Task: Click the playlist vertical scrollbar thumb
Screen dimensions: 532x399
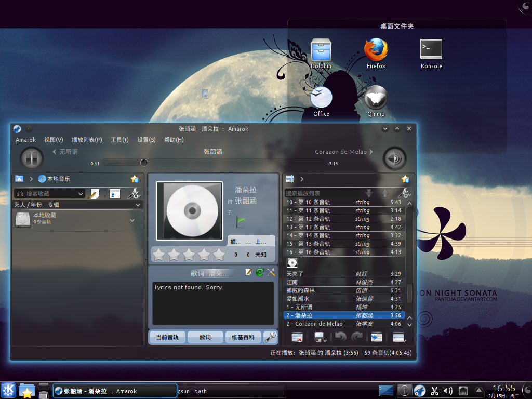Action: pos(409,294)
